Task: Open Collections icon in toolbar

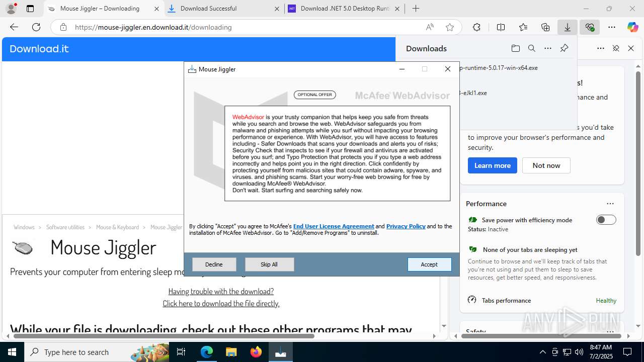Action: 545,27
